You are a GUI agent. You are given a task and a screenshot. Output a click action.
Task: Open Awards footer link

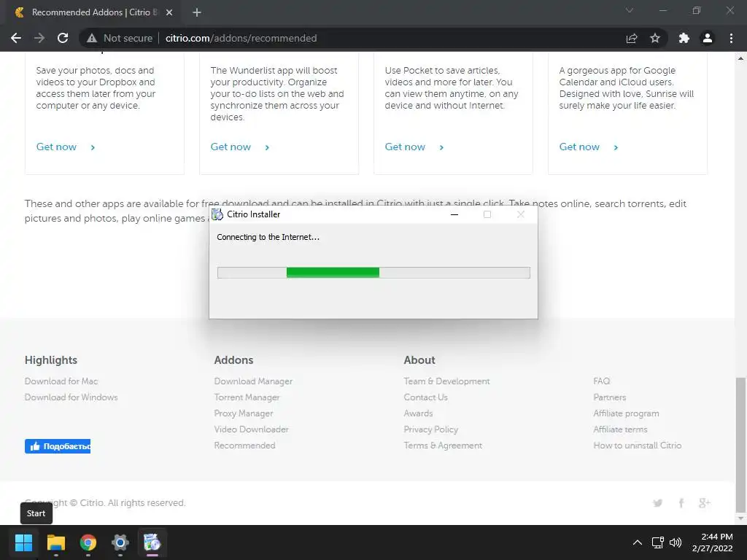pyautogui.click(x=418, y=413)
